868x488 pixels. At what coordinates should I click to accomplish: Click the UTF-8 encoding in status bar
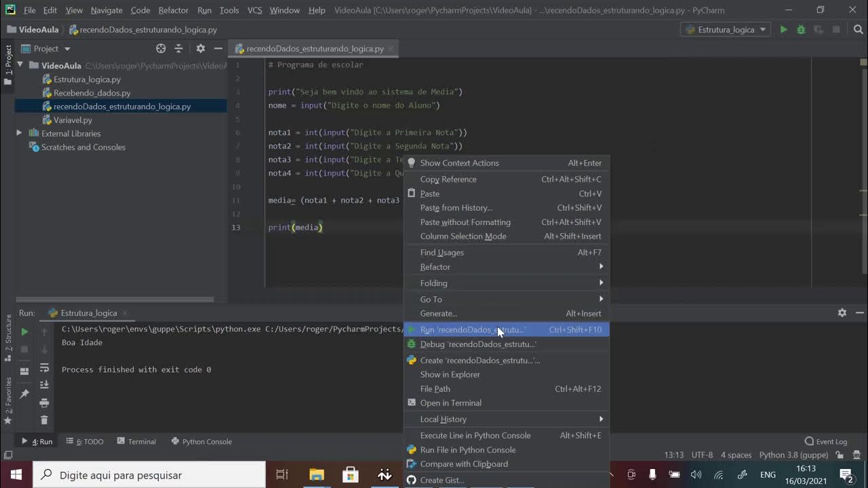(x=702, y=455)
